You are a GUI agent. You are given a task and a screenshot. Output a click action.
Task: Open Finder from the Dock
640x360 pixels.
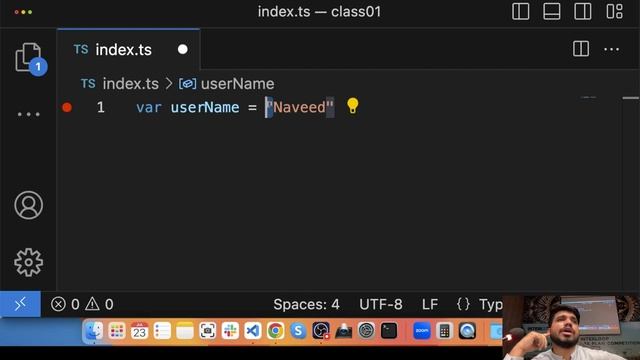click(93, 331)
